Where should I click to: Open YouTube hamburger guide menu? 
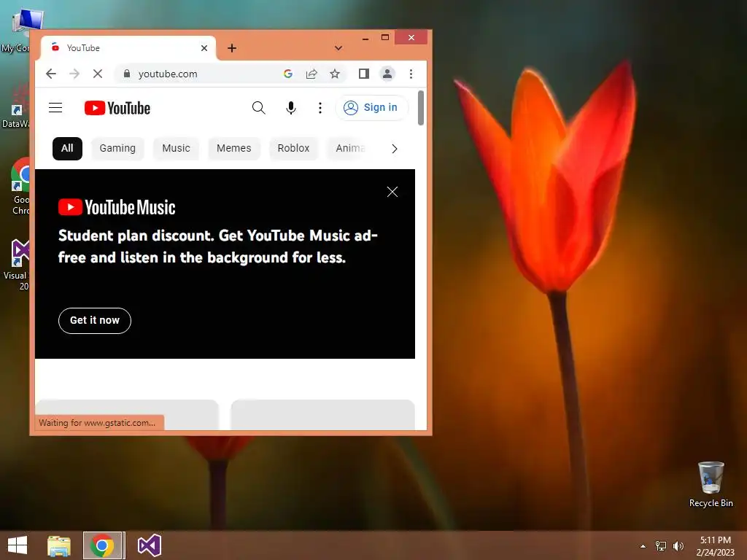coord(55,108)
